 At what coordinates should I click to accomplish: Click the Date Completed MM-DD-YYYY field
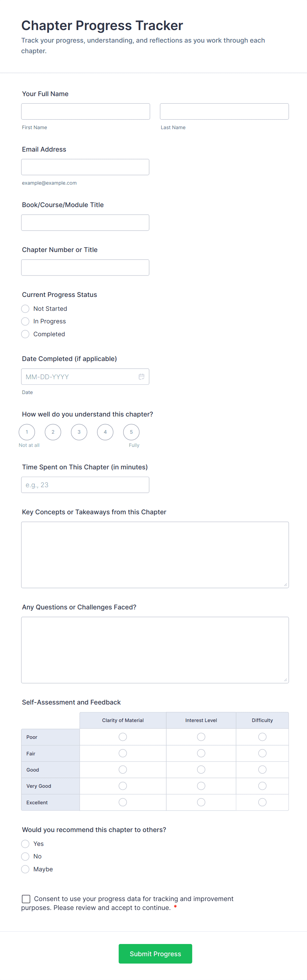(x=80, y=377)
